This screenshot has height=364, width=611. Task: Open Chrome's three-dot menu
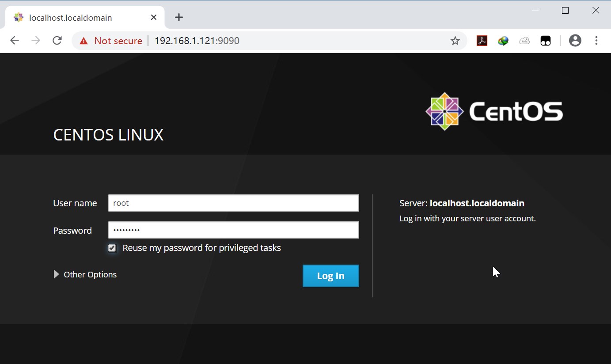pos(596,41)
